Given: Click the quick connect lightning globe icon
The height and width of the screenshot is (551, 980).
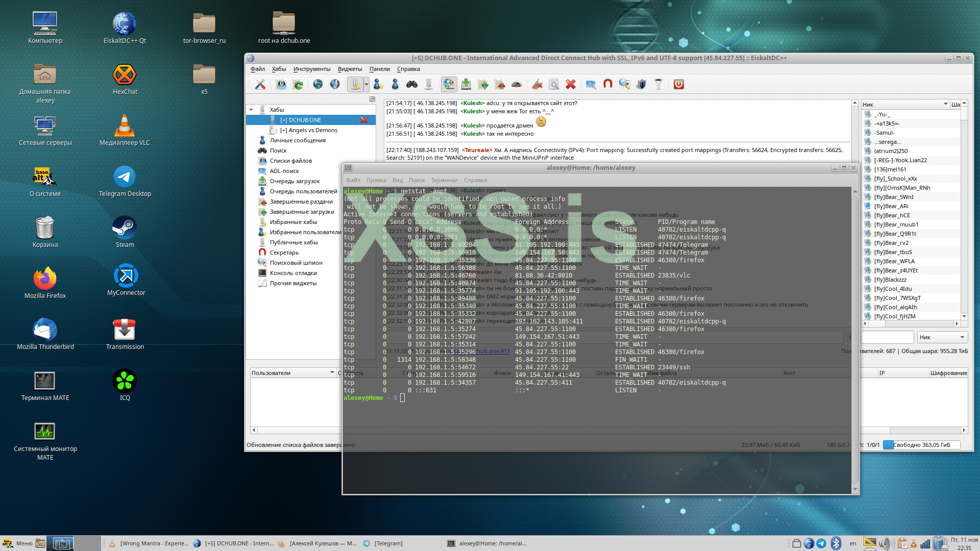Looking at the screenshot, I should coord(335,85).
